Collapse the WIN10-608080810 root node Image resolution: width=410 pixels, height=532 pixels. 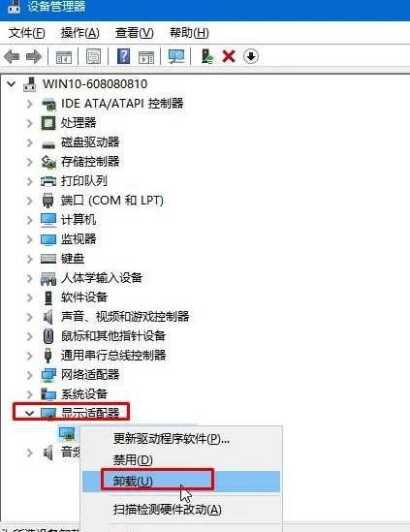(x=12, y=83)
